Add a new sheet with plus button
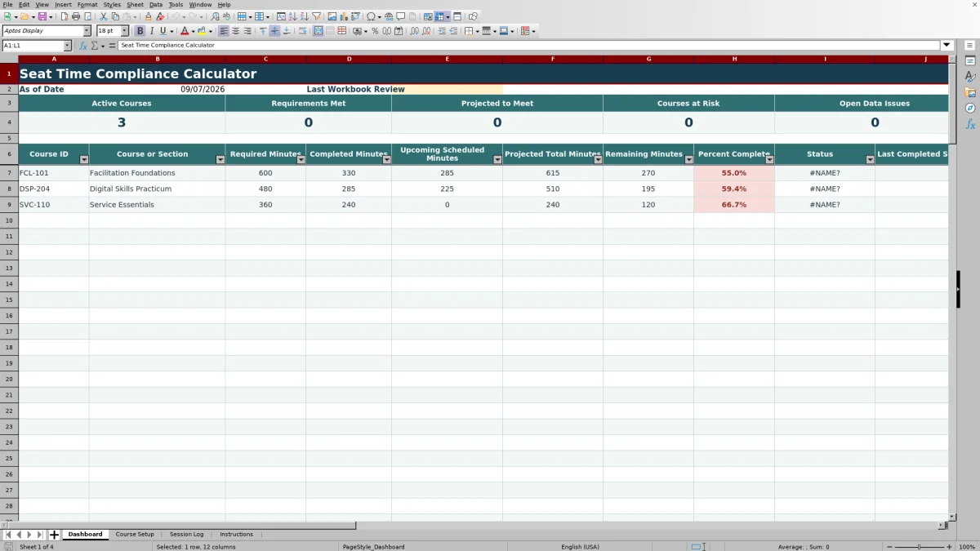 point(55,535)
